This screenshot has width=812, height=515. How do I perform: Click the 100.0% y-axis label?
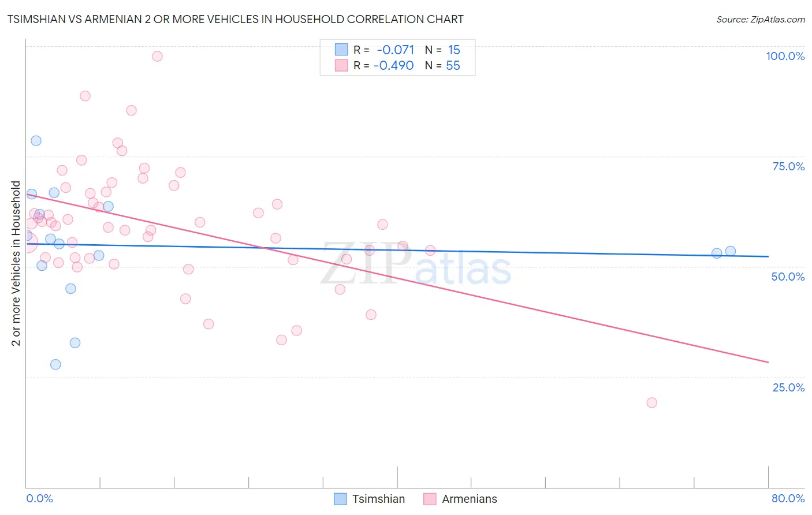[x=785, y=56]
